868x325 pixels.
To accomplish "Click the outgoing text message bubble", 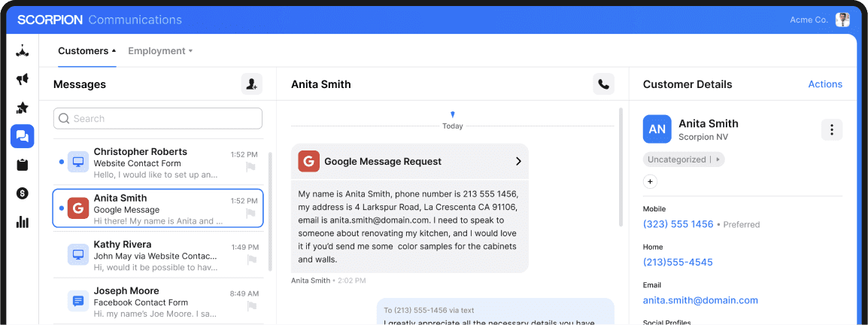I will [x=496, y=311].
